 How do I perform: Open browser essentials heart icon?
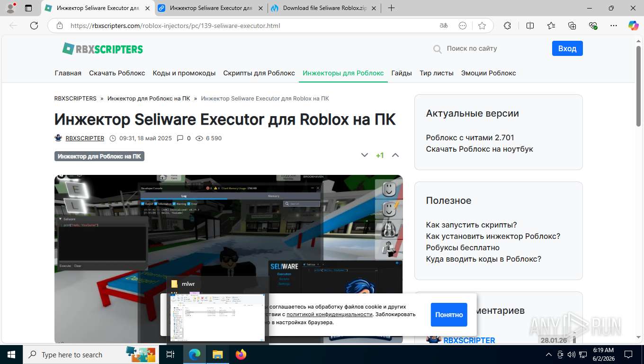tap(593, 26)
